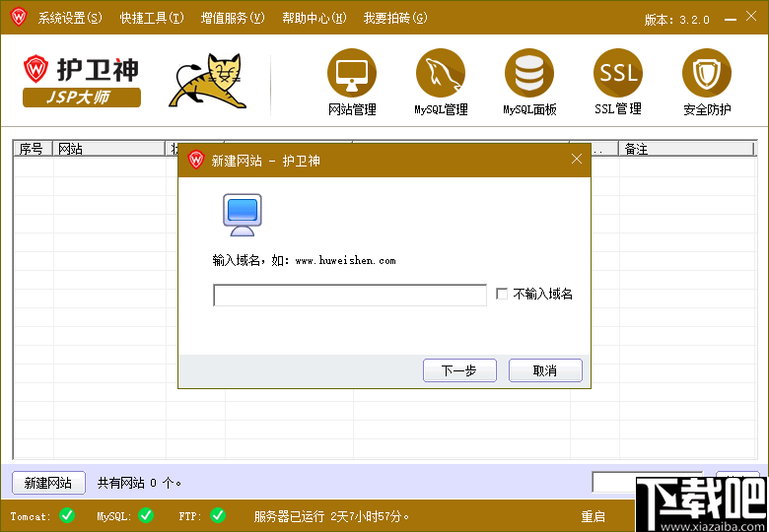Open the 快捷工具(T) menu
The width and height of the screenshot is (769, 532).
(x=152, y=18)
